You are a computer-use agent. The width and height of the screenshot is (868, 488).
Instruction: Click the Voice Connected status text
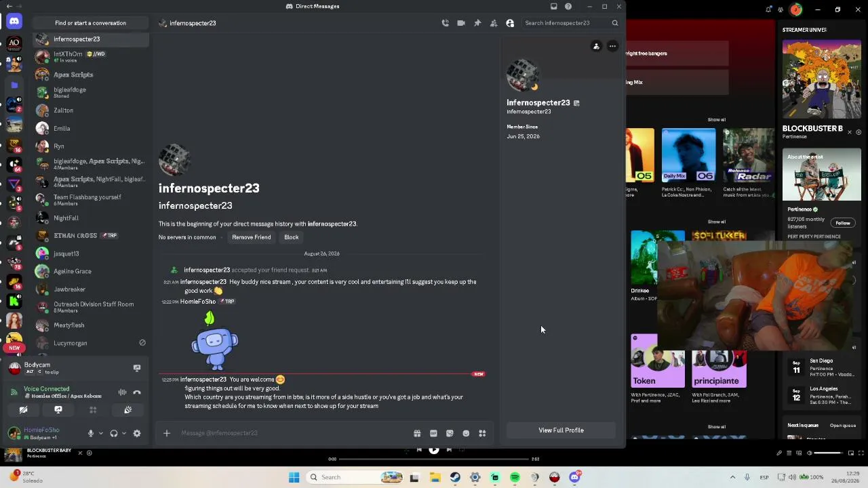(46, 389)
